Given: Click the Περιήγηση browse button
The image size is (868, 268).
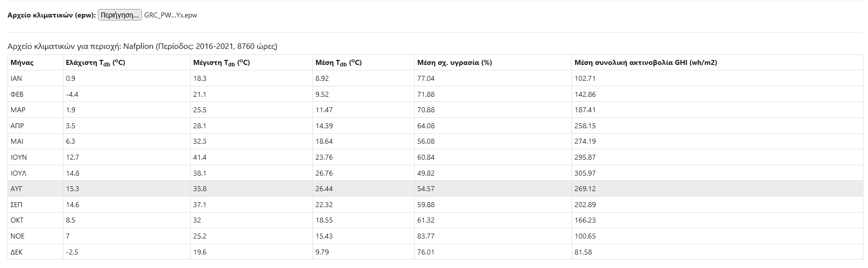Looking at the screenshot, I should point(120,15).
